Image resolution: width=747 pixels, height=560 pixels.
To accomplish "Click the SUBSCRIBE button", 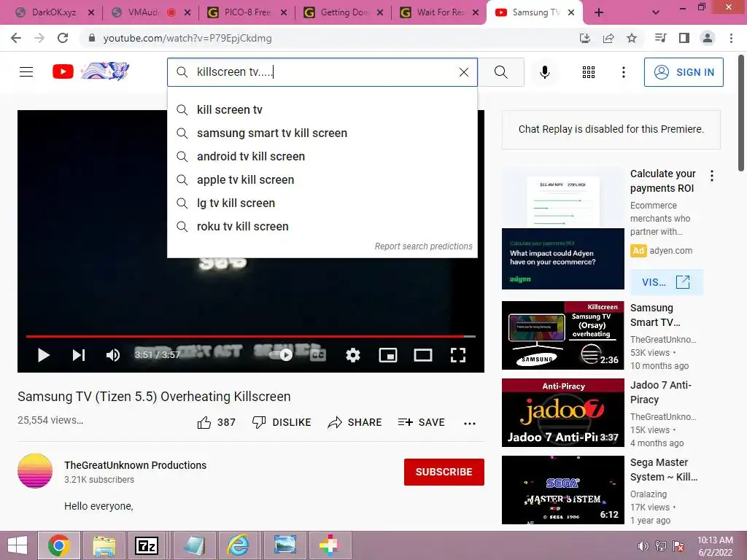I will pos(444,472).
